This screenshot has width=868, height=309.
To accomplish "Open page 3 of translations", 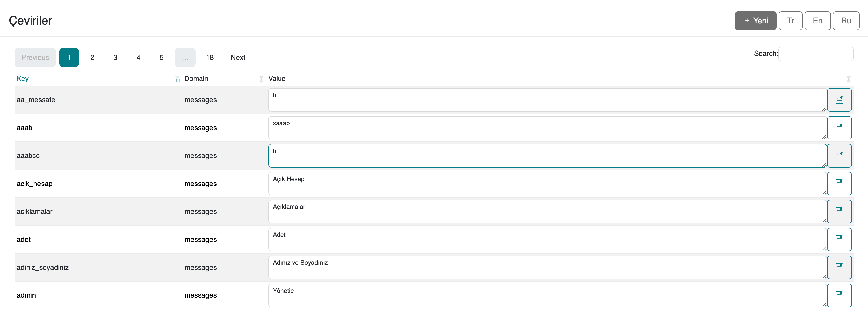I will (x=115, y=57).
